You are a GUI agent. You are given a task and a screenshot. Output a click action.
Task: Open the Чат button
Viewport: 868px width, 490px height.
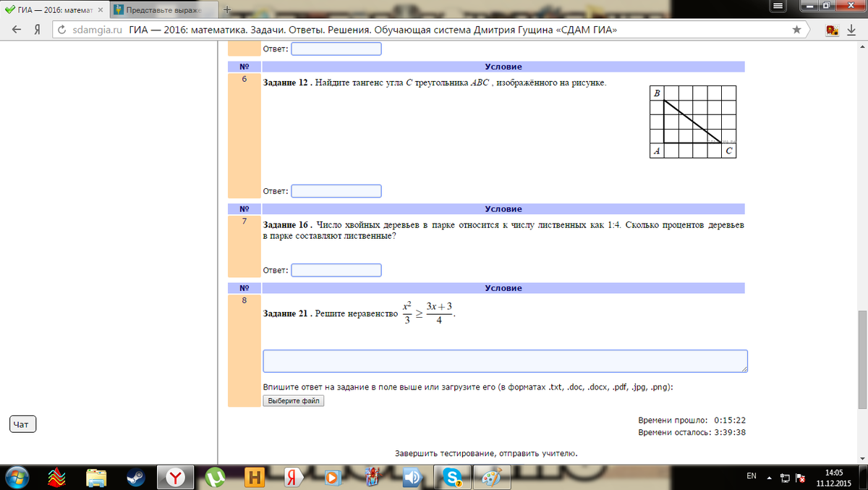pos(22,424)
